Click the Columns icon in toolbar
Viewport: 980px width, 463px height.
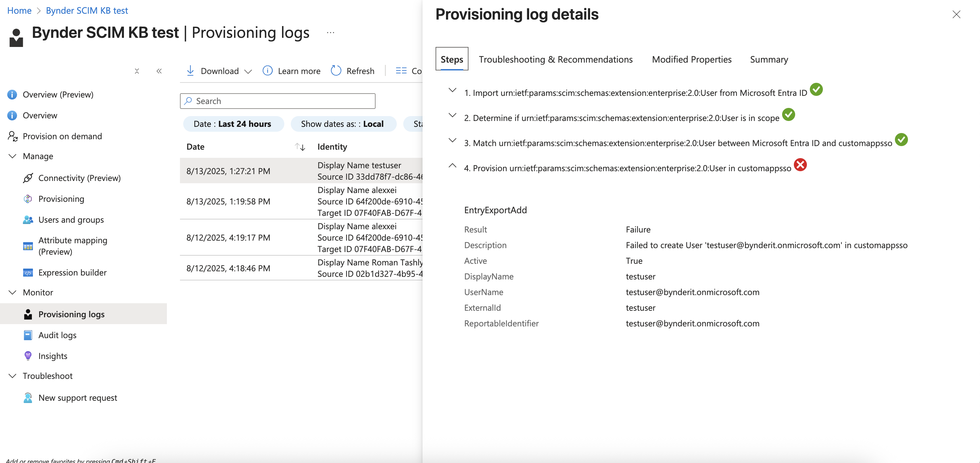tap(401, 71)
